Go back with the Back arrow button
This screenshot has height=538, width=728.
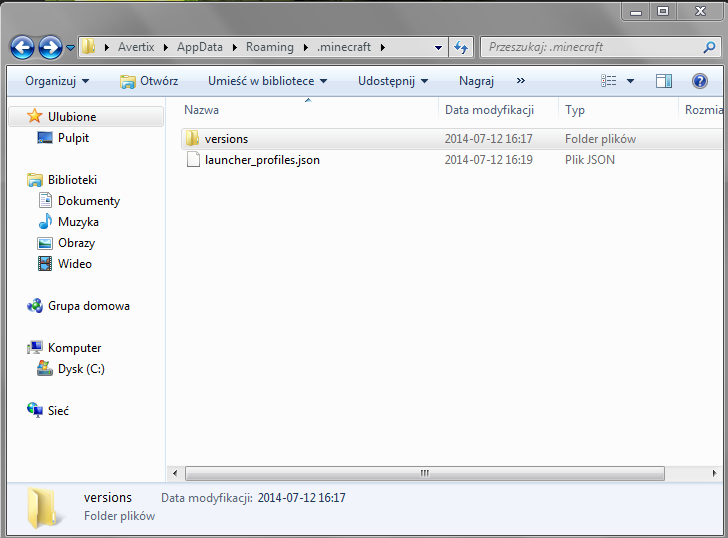pyautogui.click(x=22, y=47)
